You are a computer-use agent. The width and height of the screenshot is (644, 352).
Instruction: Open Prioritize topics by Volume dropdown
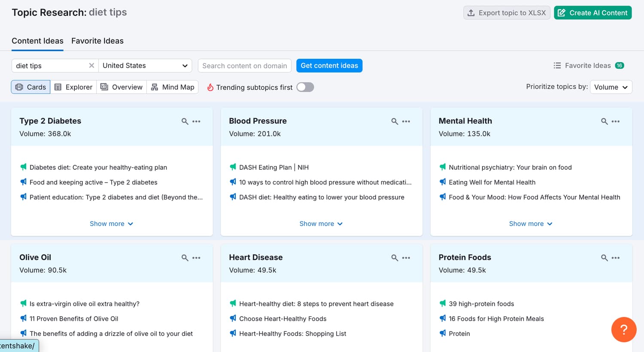point(611,87)
